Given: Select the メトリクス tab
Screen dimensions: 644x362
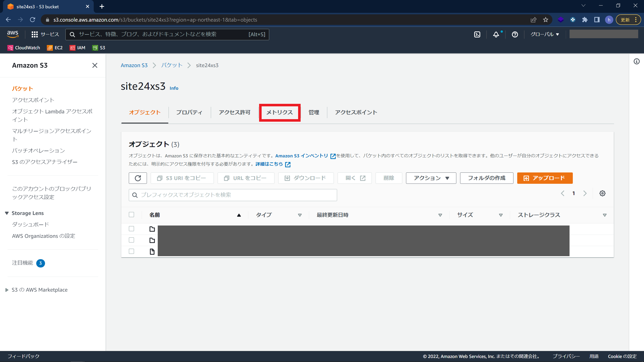Looking at the screenshot, I should pos(279,112).
